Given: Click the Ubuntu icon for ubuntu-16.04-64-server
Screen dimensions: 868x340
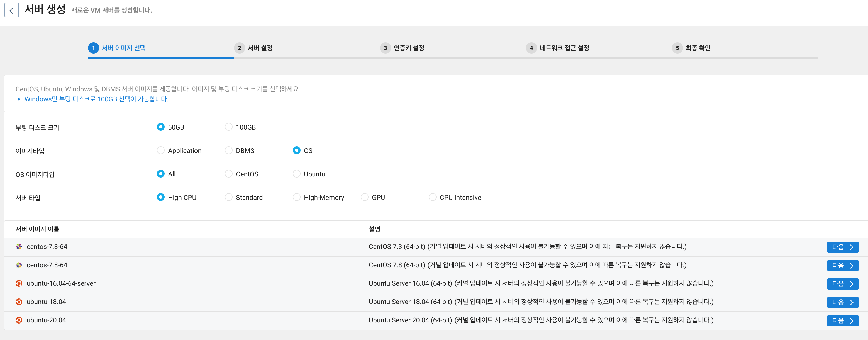Looking at the screenshot, I should coord(19,283).
